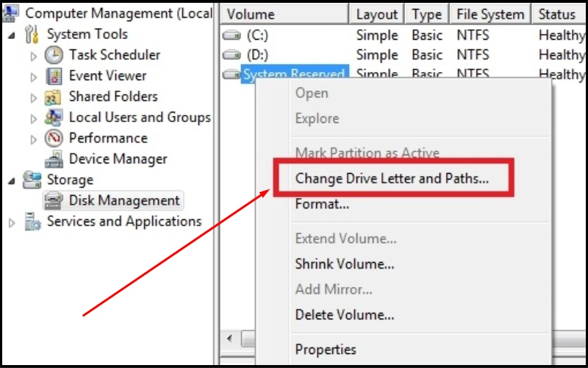Screen dimensions: 588x368
Task: Select the Shared Folders tree item
Action: coord(113,96)
